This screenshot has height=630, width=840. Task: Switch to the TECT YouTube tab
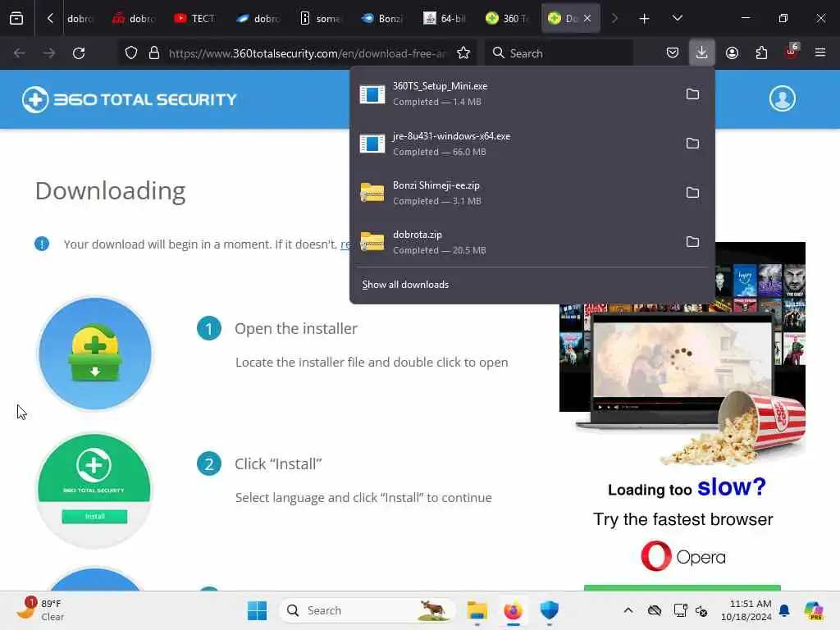195,18
